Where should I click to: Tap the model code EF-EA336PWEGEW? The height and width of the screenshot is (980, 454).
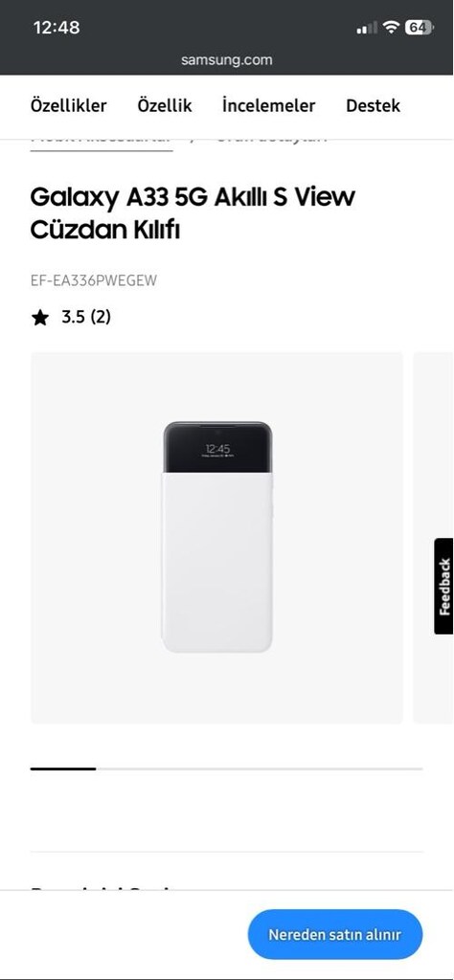94,280
